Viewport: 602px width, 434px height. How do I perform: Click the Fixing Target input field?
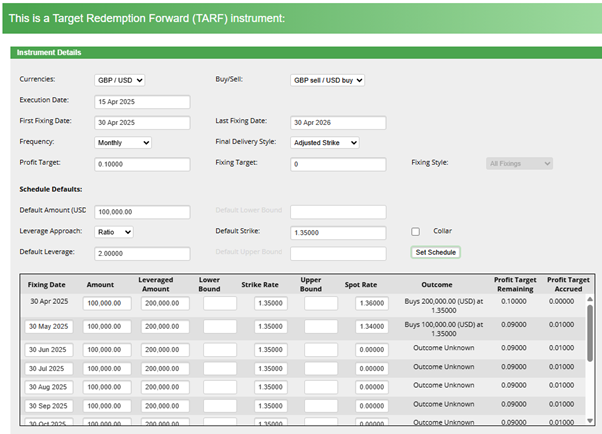tap(337, 164)
